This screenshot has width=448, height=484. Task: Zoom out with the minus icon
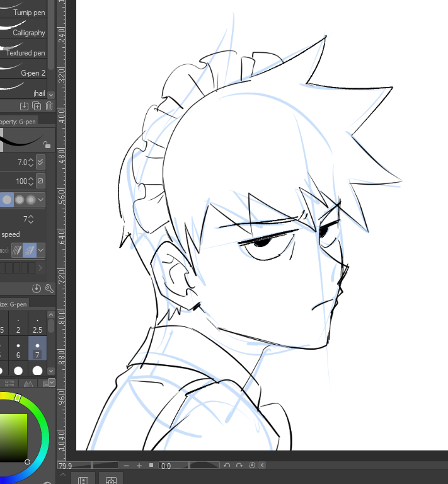(126, 466)
